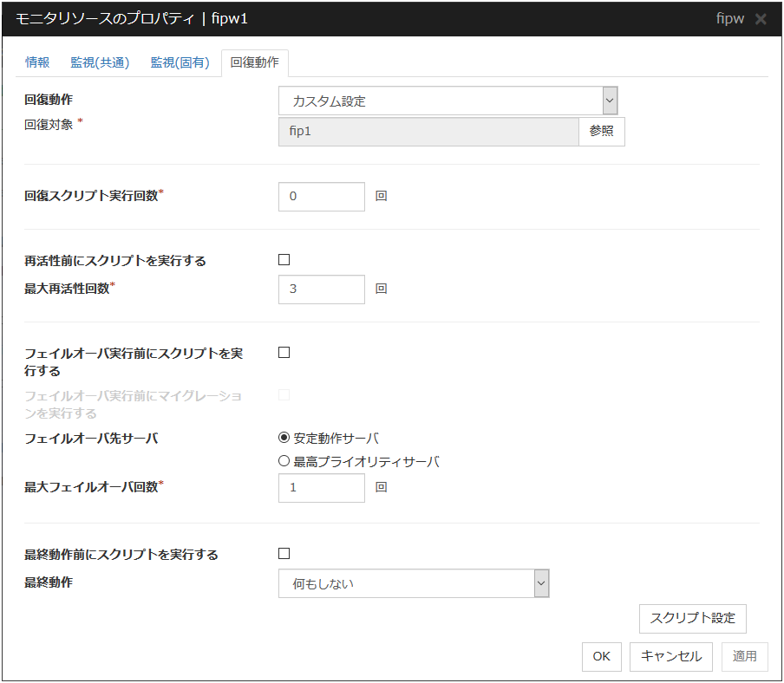Check 最終動作前にスクリプトを実行する checkbox

point(284,554)
